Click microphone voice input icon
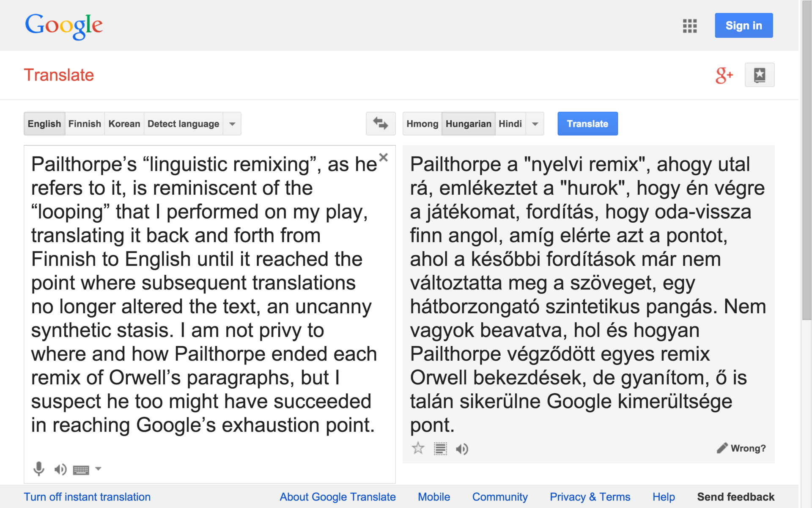Image resolution: width=812 pixels, height=508 pixels. pos(38,469)
